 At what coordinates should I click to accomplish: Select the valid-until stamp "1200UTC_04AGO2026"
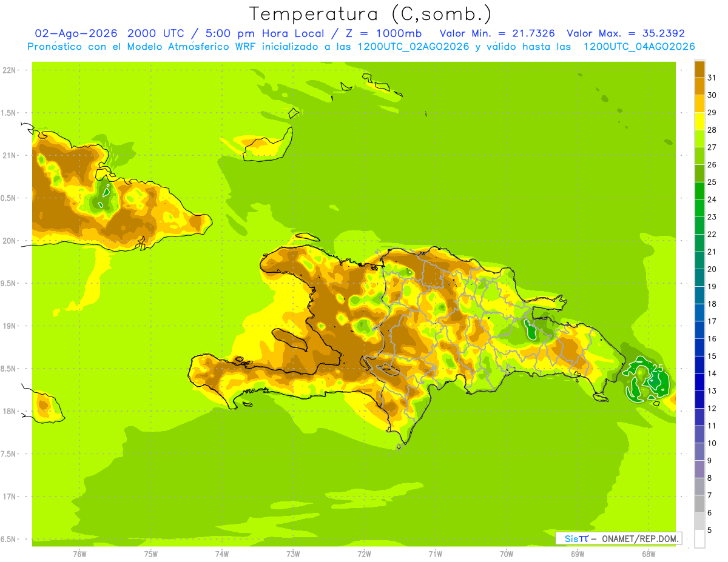(x=639, y=47)
